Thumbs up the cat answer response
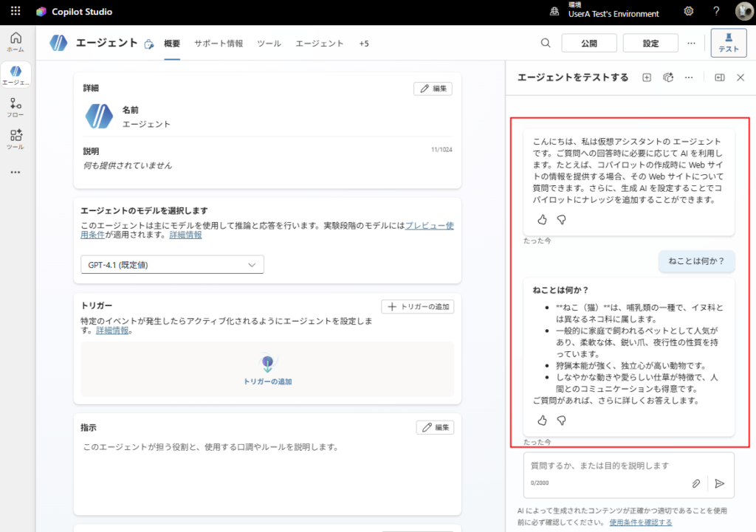 point(542,420)
